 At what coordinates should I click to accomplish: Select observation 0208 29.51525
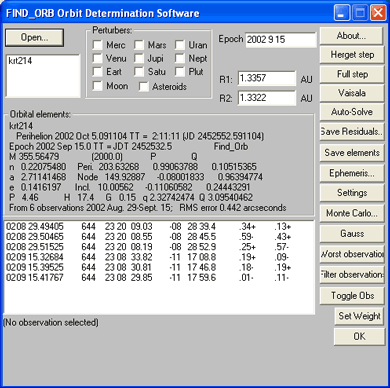pyautogui.click(x=159, y=247)
